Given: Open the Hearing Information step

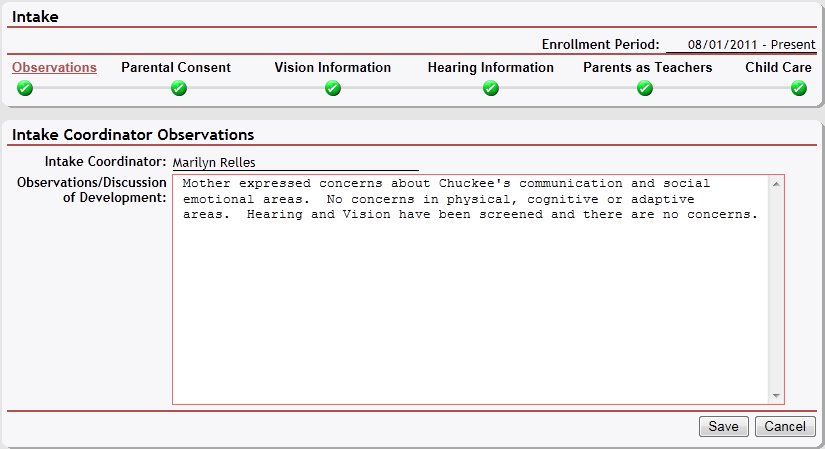Looking at the screenshot, I should 490,68.
